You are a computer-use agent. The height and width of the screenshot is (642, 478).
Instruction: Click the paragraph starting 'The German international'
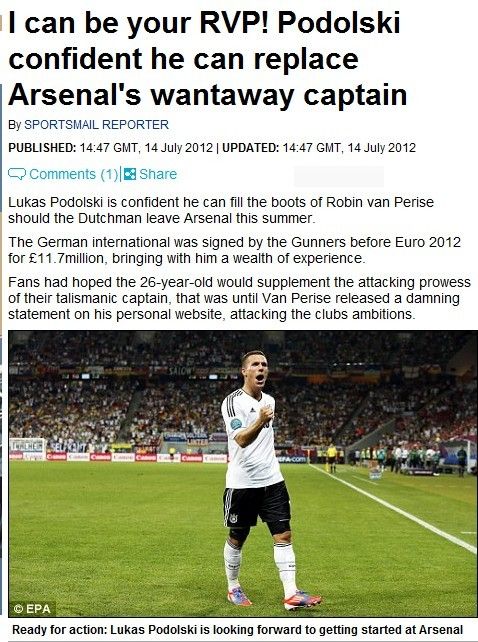(234, 250)
